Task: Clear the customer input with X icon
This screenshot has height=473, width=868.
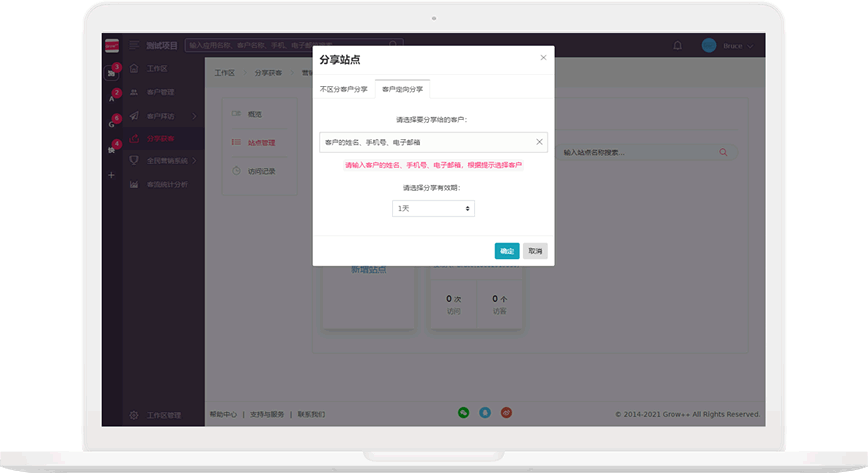Action: coord(539,142)
